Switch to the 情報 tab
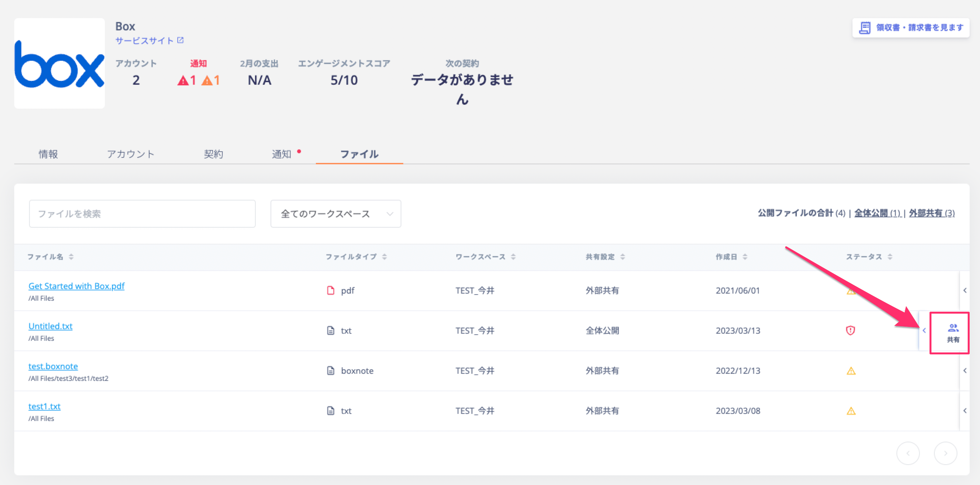Image resolution: width=980 pixels, height=485 pixels. pyautogui.click(x=48, y=154)
